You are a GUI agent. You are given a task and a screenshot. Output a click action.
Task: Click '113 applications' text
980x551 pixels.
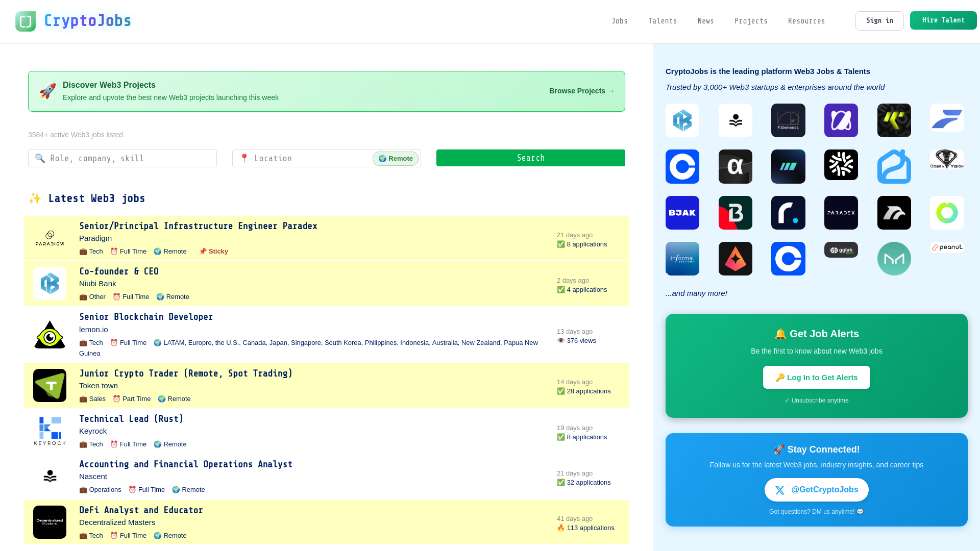coord(591,528)
